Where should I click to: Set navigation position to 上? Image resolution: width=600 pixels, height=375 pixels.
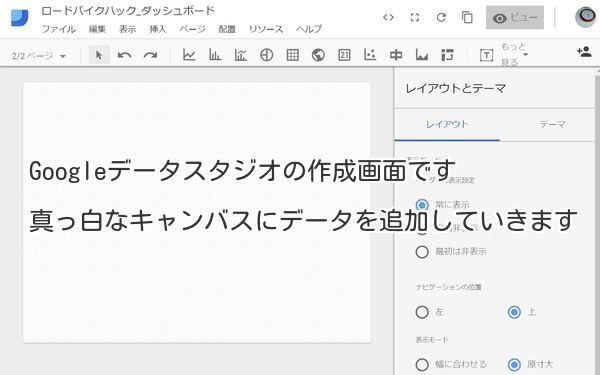(x=514, y=312)
